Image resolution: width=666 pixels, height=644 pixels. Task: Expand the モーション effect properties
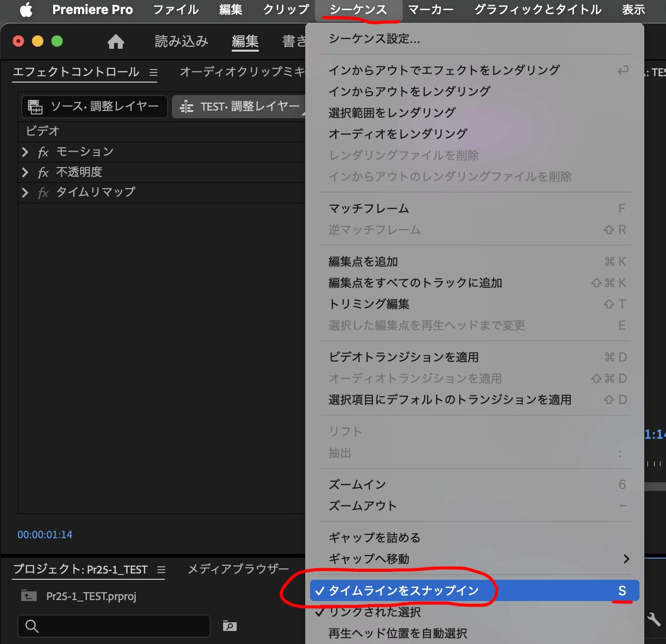[x=25, y=152]
